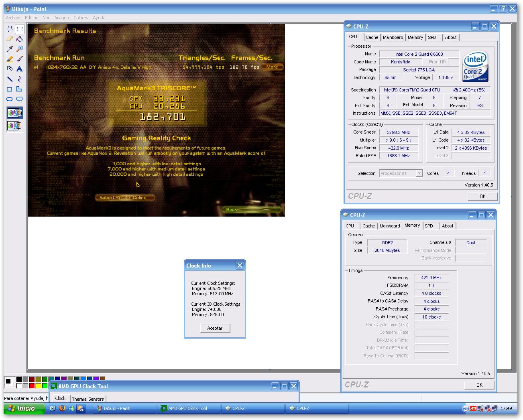The width and height of the screenshot is (523, 420).
Task: Open About tab in upper CPU-Z window
Action: (x=451, y=37)
